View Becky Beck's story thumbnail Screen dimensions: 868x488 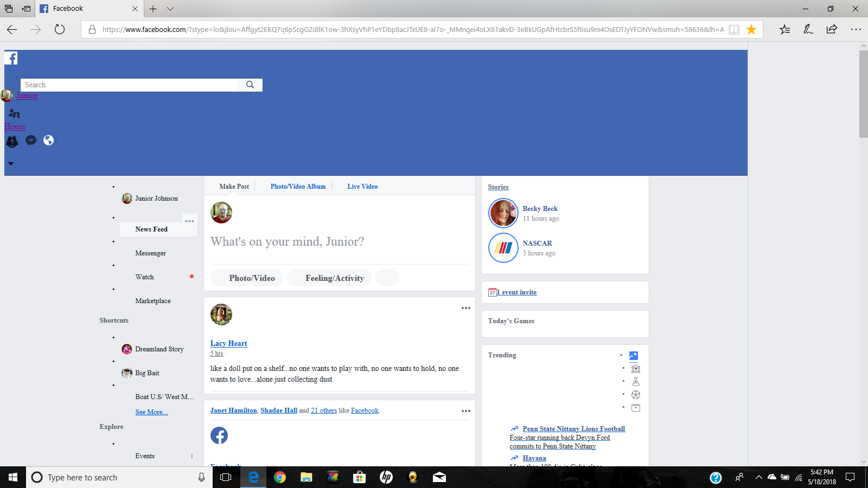pos(503,213)
